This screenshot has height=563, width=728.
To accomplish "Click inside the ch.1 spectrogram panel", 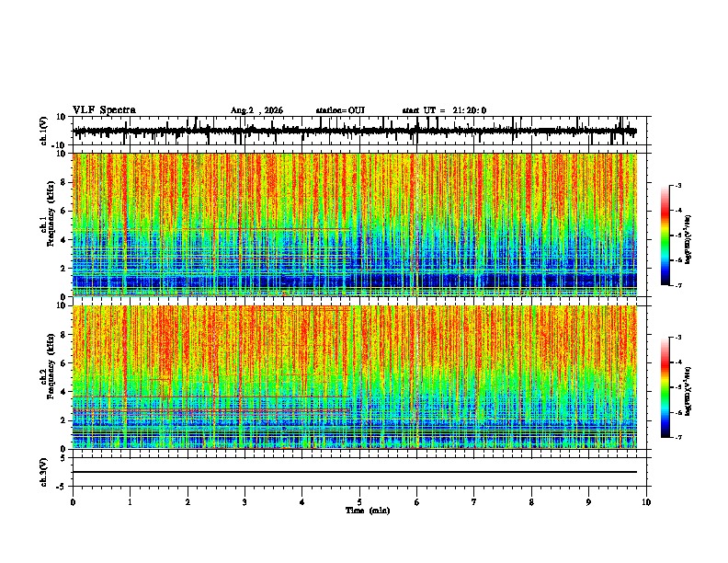I will click(x=355, y=224).
